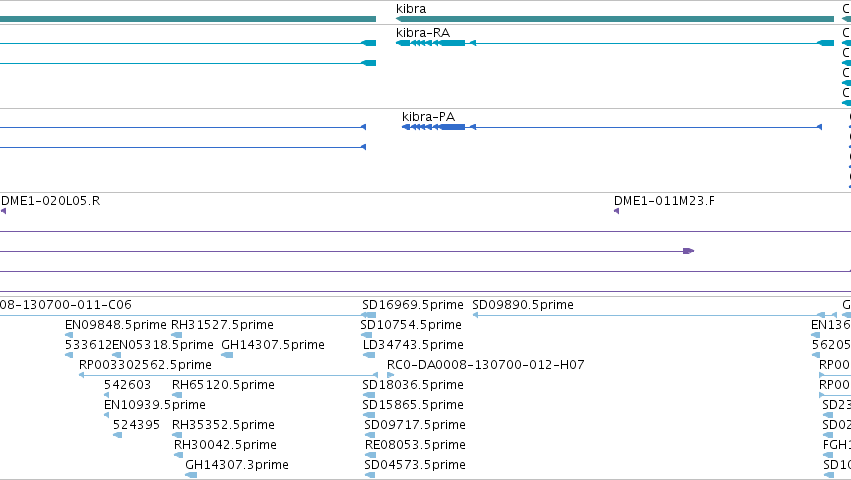
Task: Click the SD18036.5prime feature glyph
Action: click(369, 395)
